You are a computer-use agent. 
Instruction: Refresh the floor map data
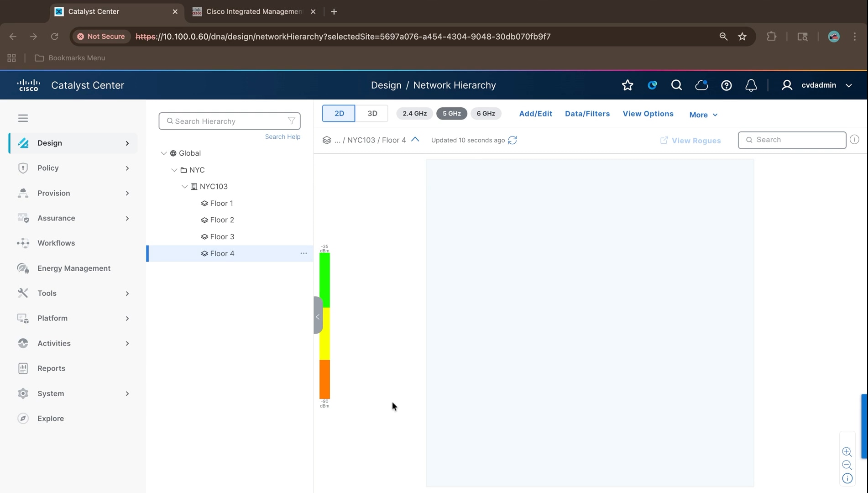pos(512,140)
